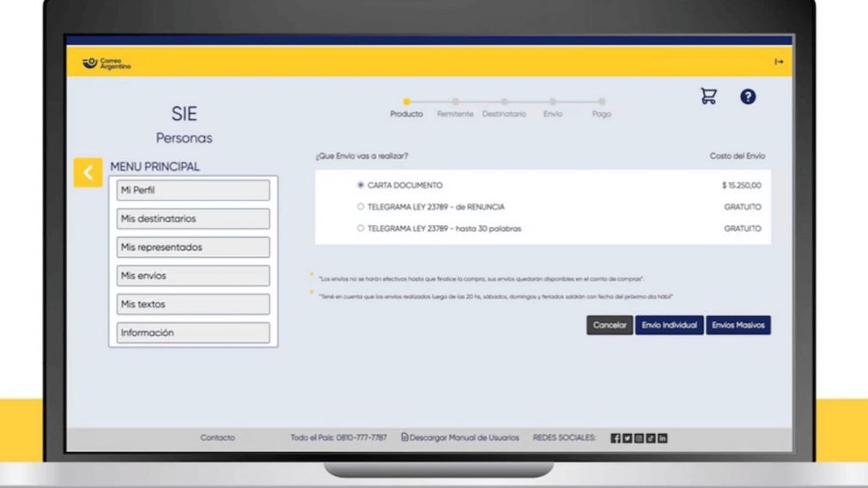Select CARTA DOCUMENTO radio option

361,185
